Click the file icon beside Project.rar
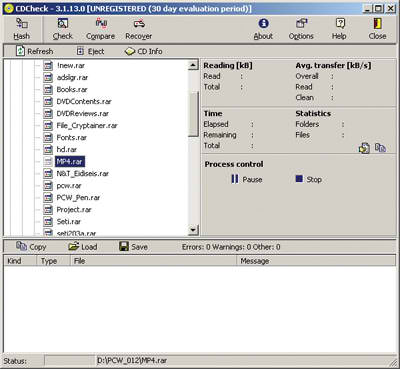The width and height of the screenshot is (400, 369). coord(48,210)
